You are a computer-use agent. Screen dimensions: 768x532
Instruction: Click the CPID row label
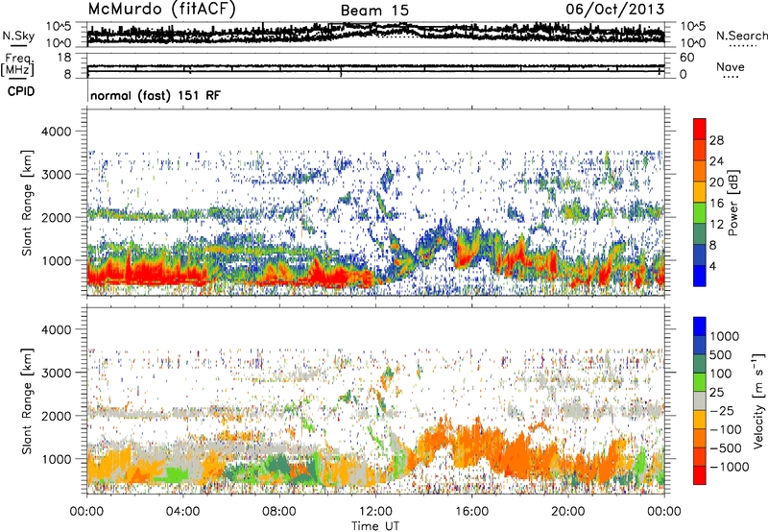[21, 91]
